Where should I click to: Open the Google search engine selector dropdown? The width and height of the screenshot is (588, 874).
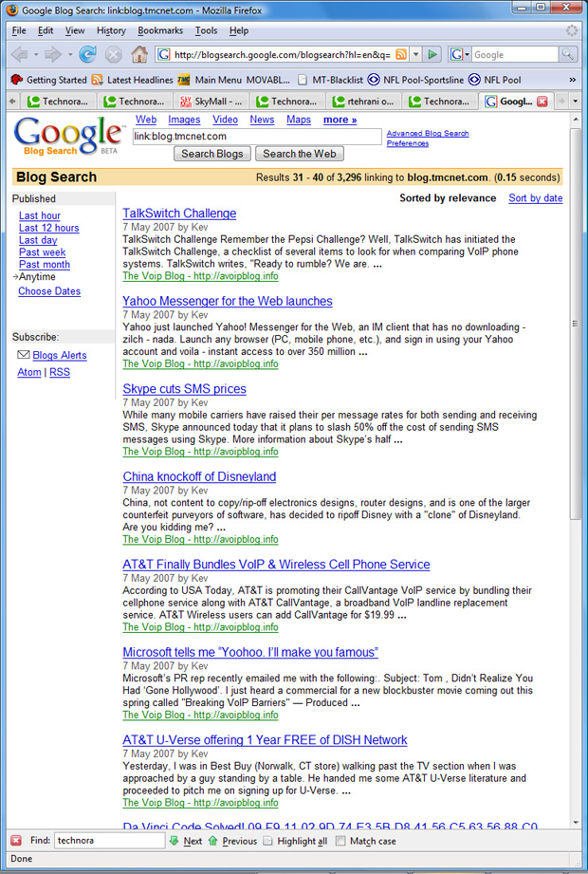(460, 55)
